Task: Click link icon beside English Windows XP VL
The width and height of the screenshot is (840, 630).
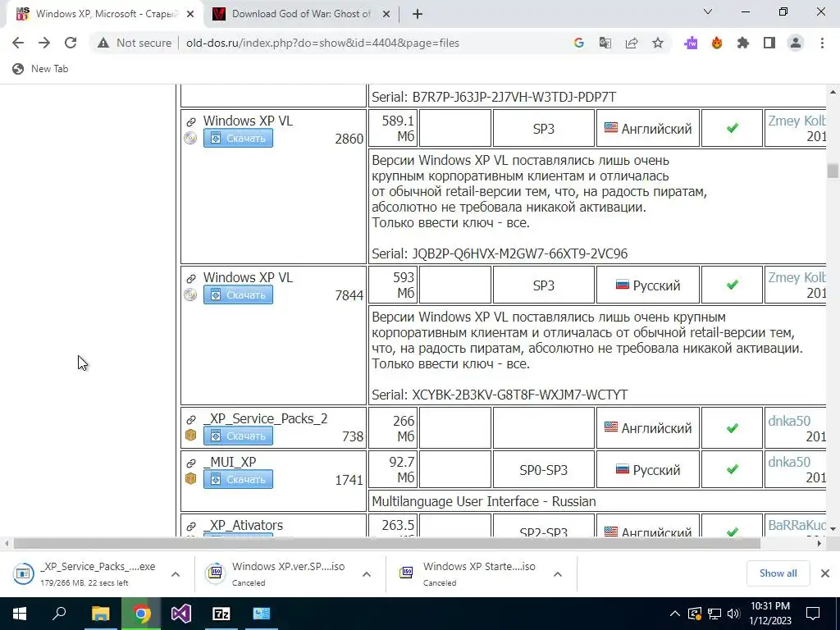Action: pyautogui.click(x=190, y=122)
